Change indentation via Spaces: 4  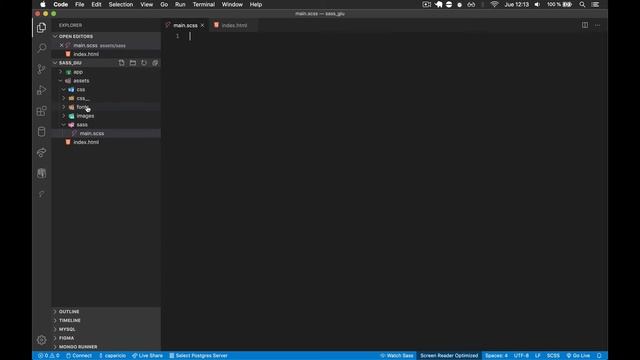click(496, 356)
